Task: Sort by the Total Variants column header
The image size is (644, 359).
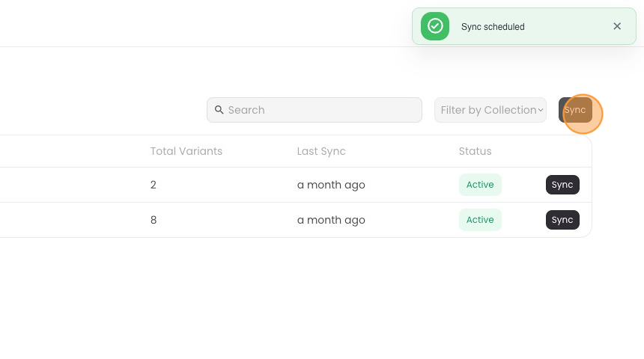Action: click(x=186, y=151)
